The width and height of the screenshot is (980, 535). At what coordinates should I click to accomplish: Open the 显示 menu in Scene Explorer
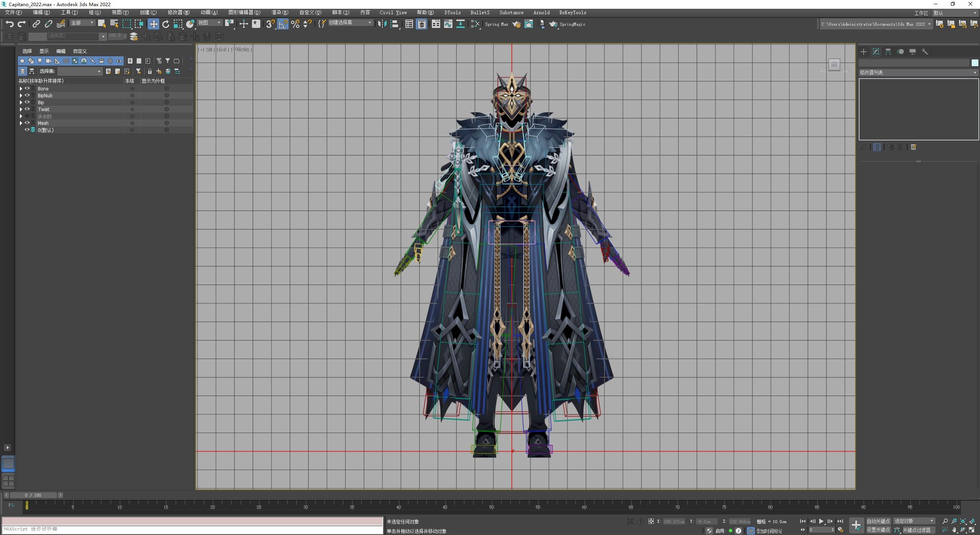pyautogui.click(x=44, y=51)
